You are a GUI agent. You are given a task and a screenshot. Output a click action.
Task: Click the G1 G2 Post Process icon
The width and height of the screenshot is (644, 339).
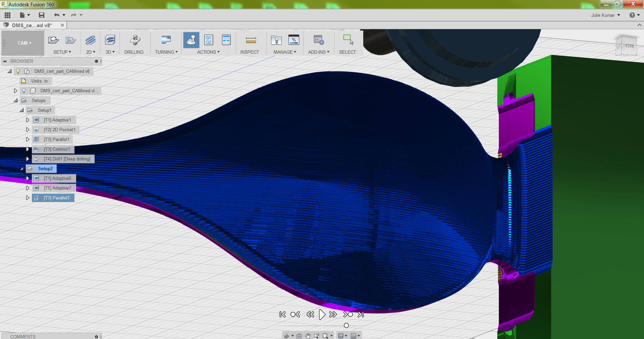(x=209, y=40)
